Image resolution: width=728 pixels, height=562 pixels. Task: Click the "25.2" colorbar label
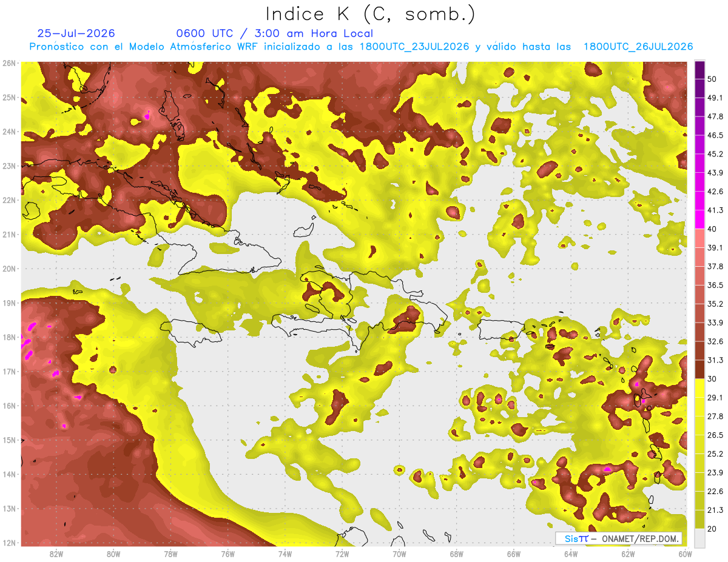click(715, 454)
